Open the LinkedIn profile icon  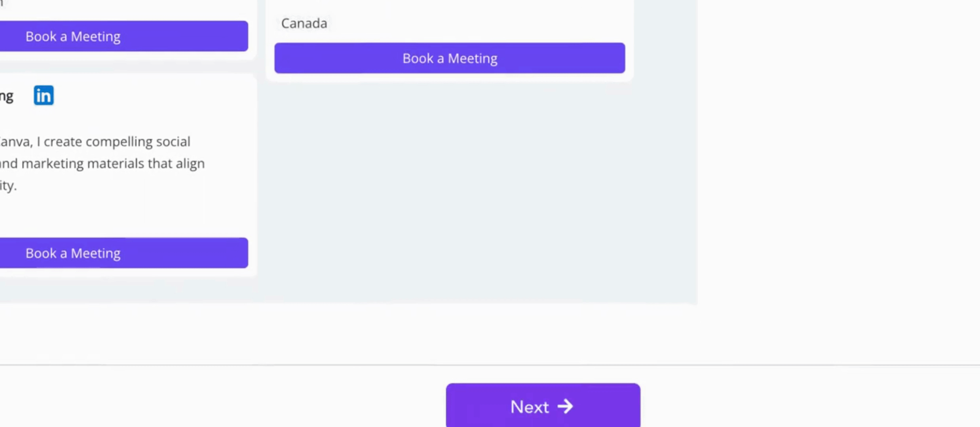(x=44, y=96)
